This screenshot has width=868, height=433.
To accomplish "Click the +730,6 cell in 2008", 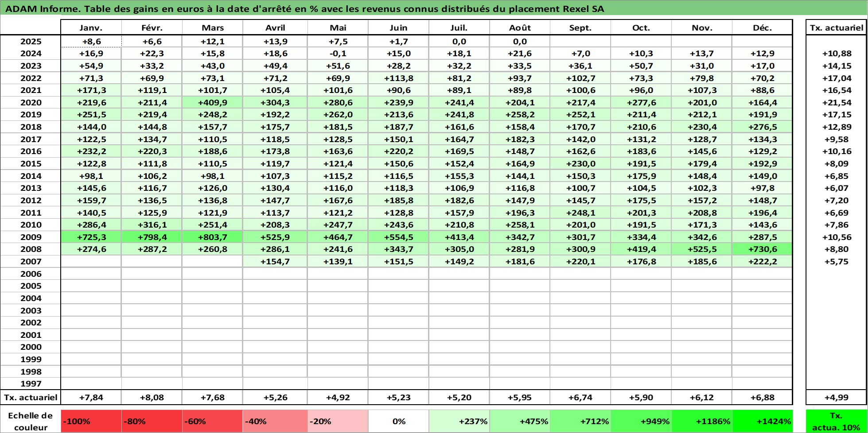I will click(762, 249).
